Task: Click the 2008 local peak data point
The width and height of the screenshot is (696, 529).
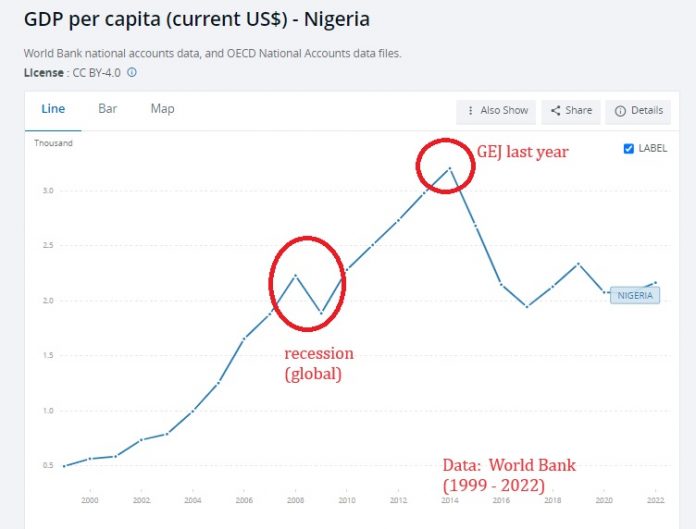Action: 295,275
